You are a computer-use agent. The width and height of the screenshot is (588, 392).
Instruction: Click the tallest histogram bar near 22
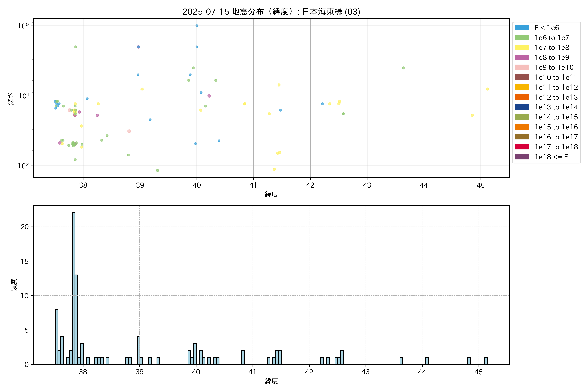pos(73,287)
